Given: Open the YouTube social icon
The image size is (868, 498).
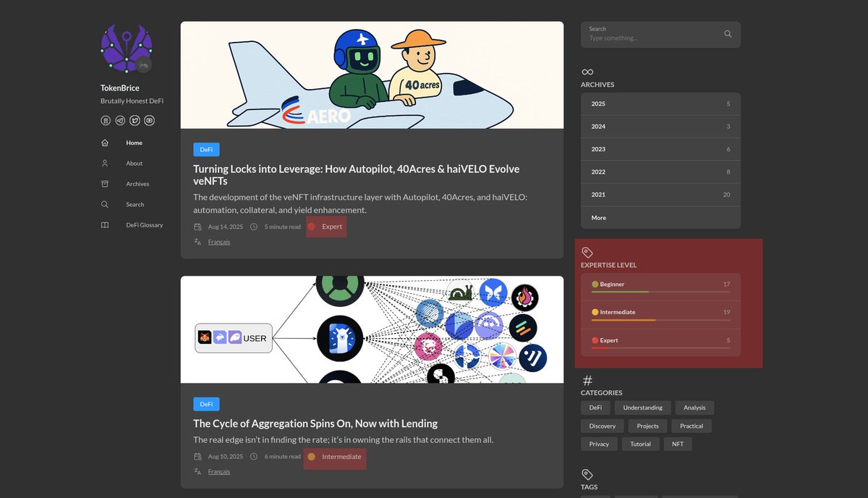Looking at the screenshot, I should click(149, 120).
